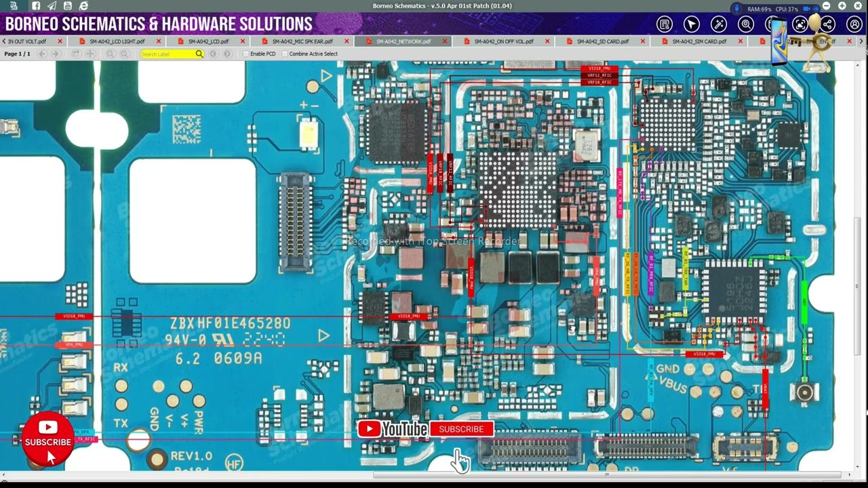Click the Borneo Schematics app logo icon
Screen dimensions: 868x488
[x=14, y=5]
